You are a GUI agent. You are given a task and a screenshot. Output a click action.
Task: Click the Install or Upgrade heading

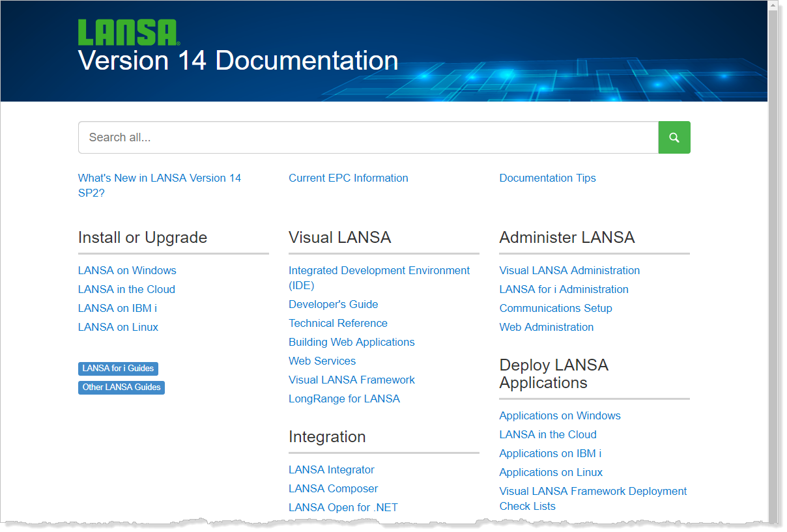point(143,238)
